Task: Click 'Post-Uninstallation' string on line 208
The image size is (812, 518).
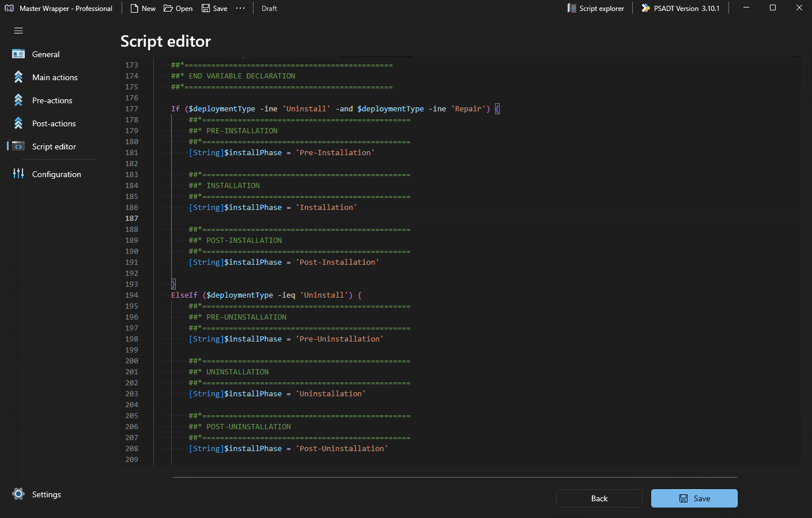Action: [342, 449]
